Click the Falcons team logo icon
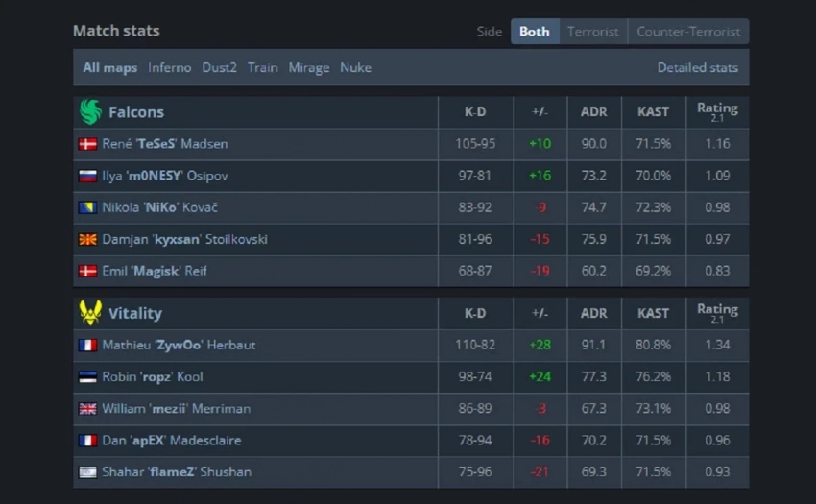This screenshot has width=816, height=504. pos(90,112)
